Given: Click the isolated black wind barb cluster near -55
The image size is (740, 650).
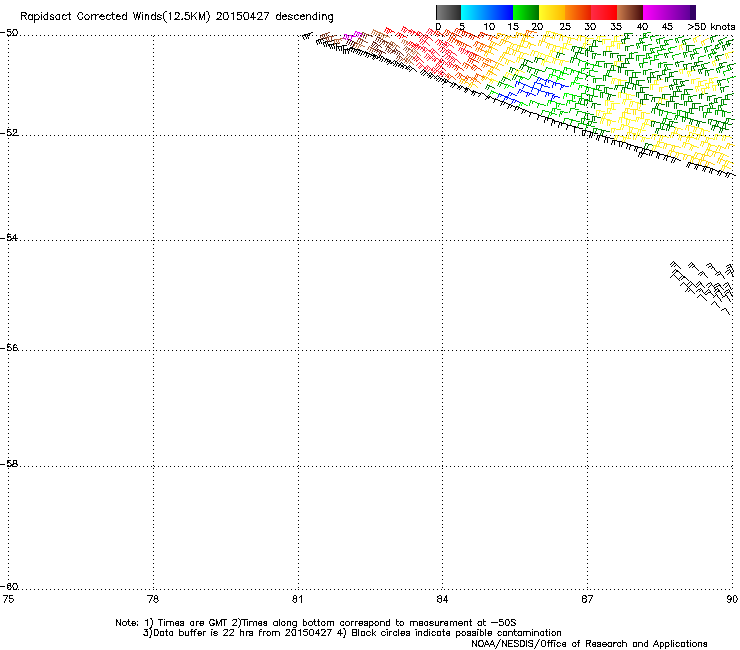Looking at the screenshot, I should (702, 287).
